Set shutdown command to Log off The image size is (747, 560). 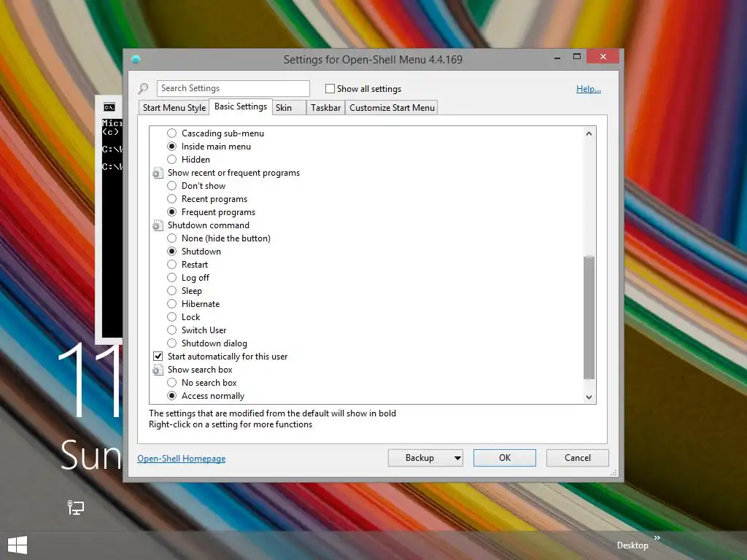point(172,278)
